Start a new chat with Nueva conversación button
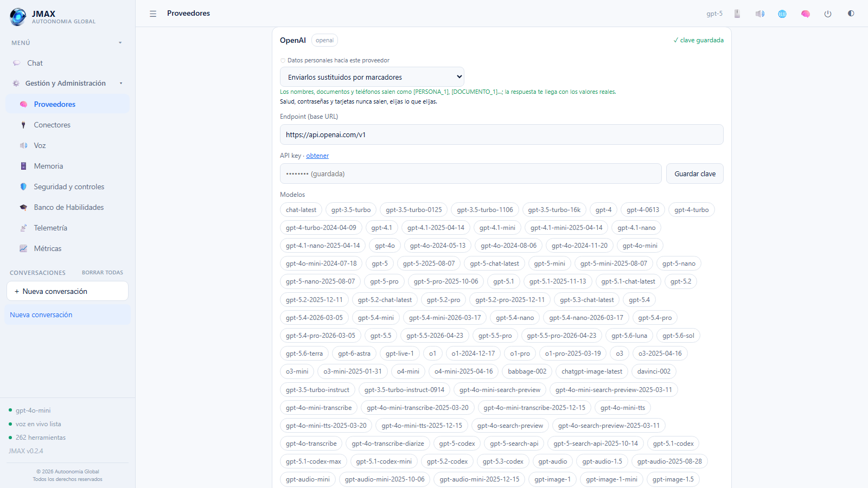 (x=67, y=291)
